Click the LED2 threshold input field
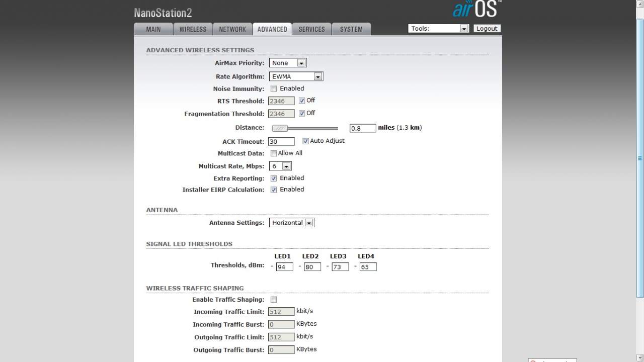644x362 pixels. click(312, 267)
